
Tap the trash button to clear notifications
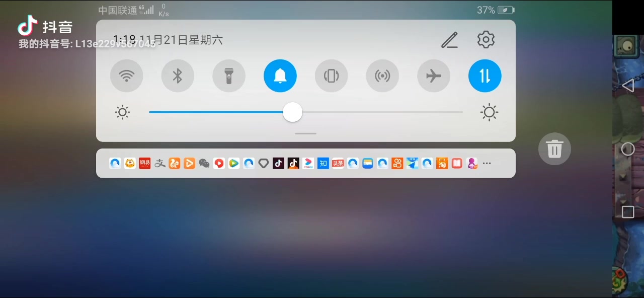point(554,149)
